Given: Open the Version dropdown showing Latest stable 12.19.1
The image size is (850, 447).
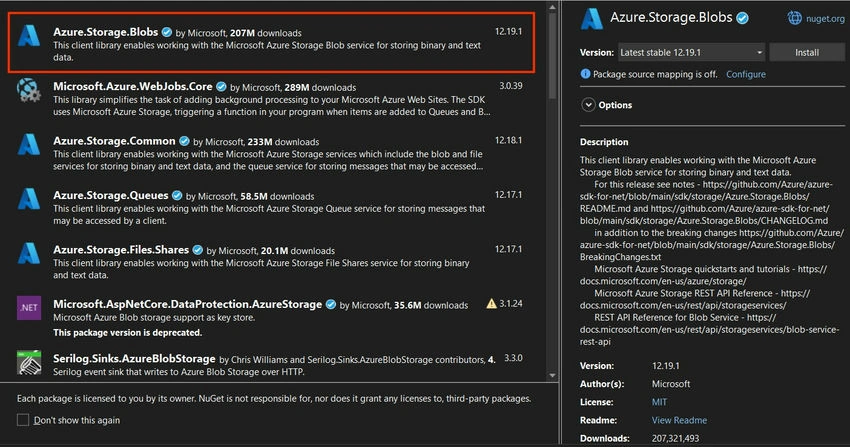Looking at the screenshot, I should point(691,53).
